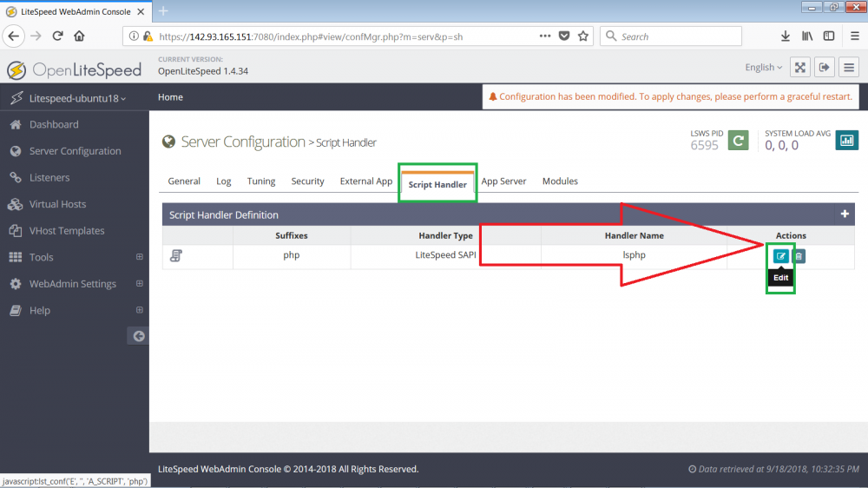The width and height of the screenshot is (868, 488).
Task: Expand the Help sidebar menu
Action: [x=140, y=310]
